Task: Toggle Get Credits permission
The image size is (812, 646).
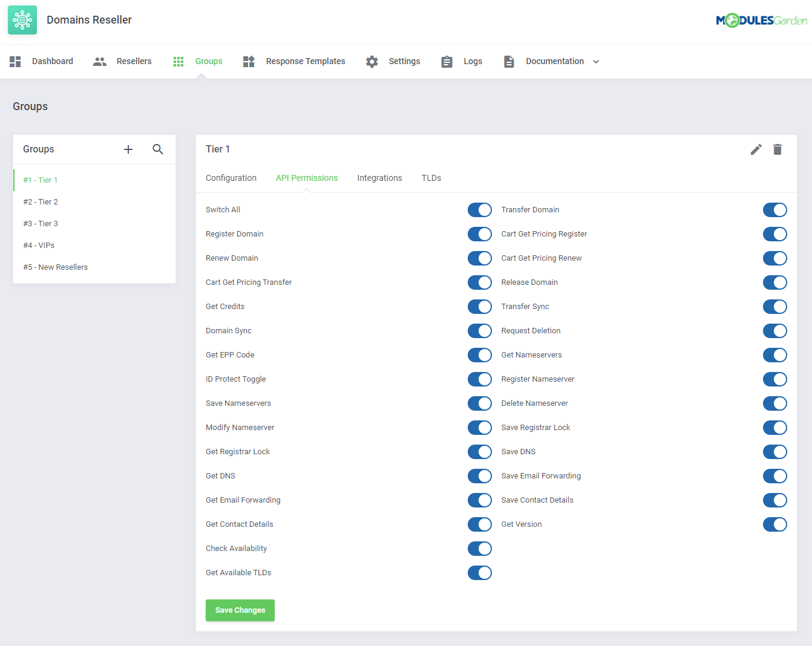Action: tap(480, 307)
